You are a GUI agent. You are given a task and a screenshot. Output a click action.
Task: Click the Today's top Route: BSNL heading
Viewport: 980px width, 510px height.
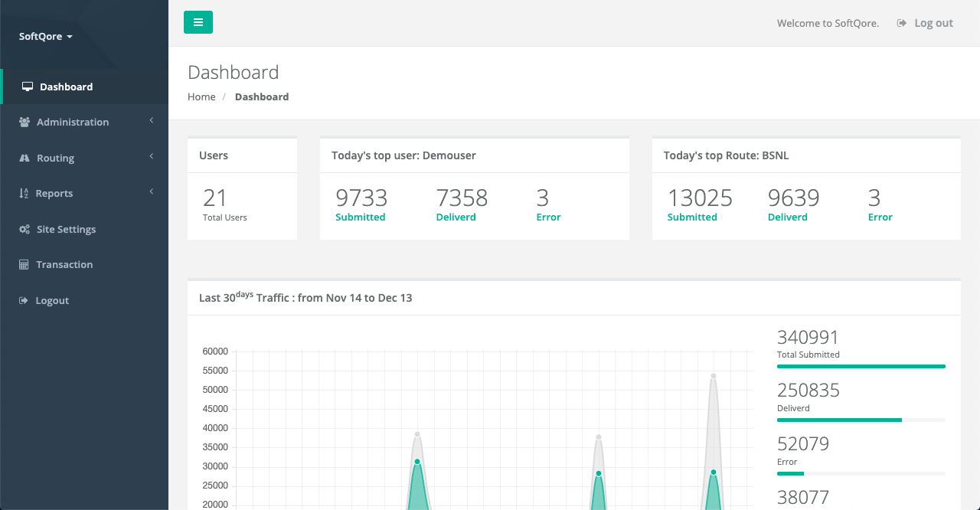pos(726,155)
